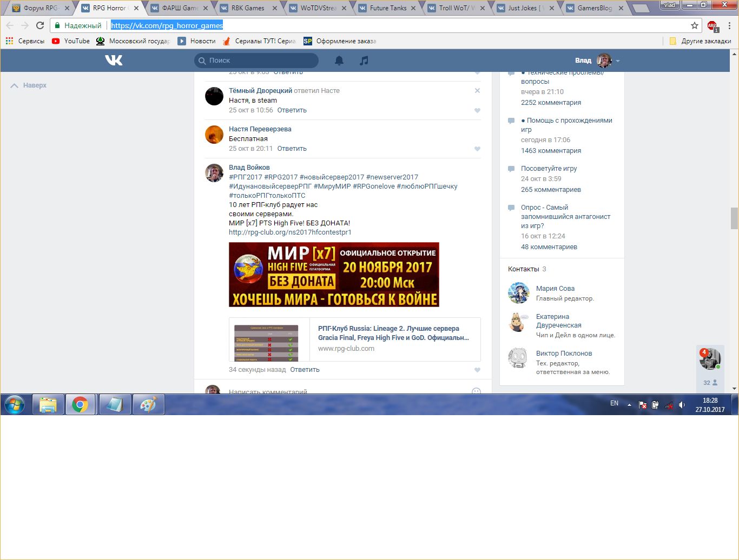The height and width of the screenshot is (560, 739).
Task: Open the Сериалы ТУТ bookmark
Action: 259,41
